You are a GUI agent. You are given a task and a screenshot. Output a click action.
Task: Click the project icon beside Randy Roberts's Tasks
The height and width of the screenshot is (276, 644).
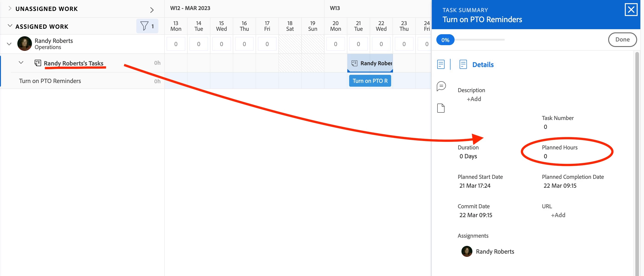click(x=38, y=63)
